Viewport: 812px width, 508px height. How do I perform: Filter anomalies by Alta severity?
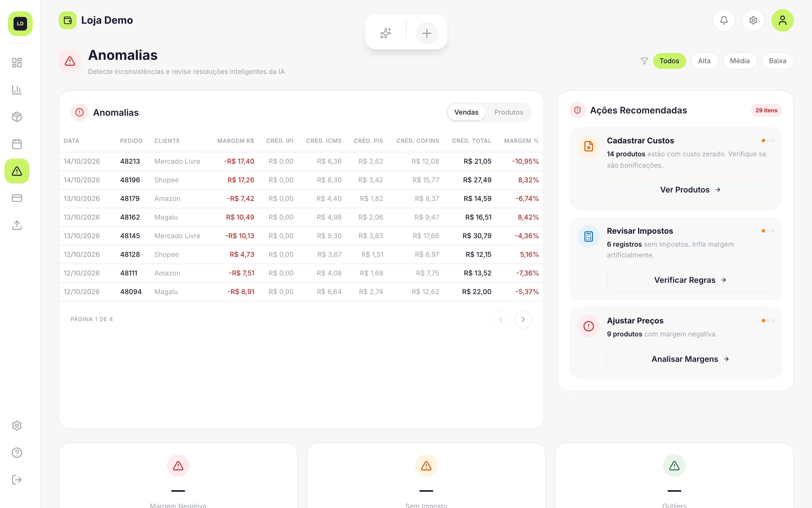point(704,61)
